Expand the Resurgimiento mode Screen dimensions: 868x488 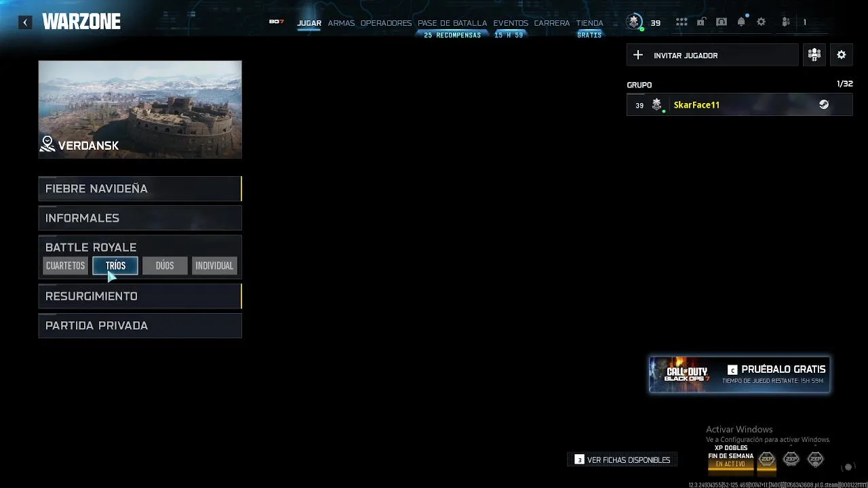click(x=140, y=296)
